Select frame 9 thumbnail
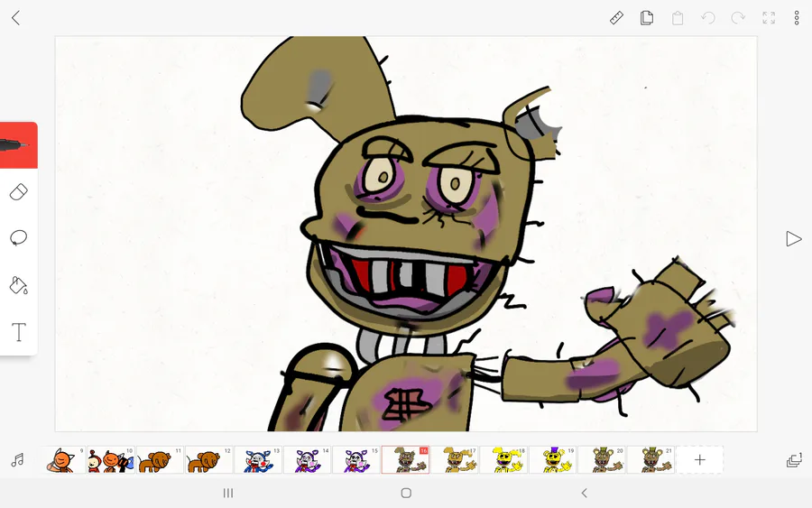 (x=62, y=460)
